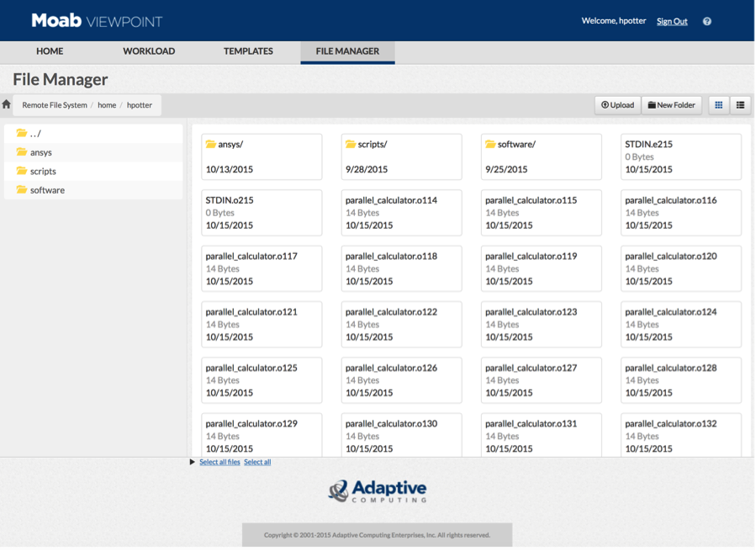Open scripts folder in sidebar tree

pyautogui.click(x=93, y=171)
